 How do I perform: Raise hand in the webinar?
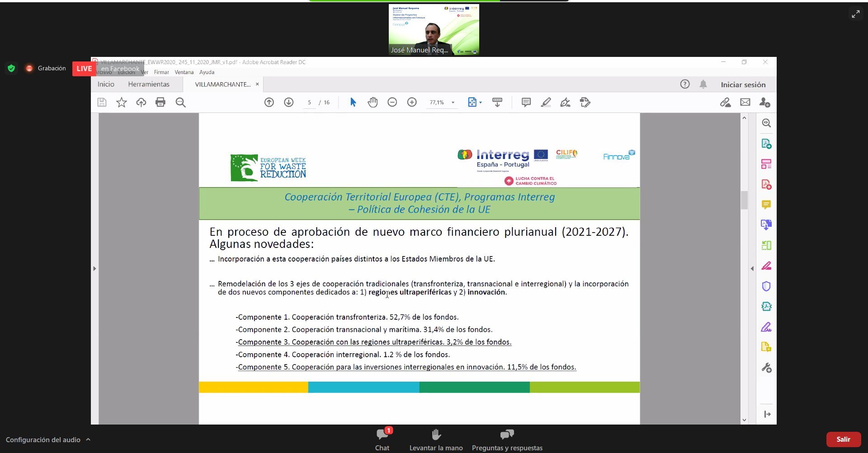436,439
